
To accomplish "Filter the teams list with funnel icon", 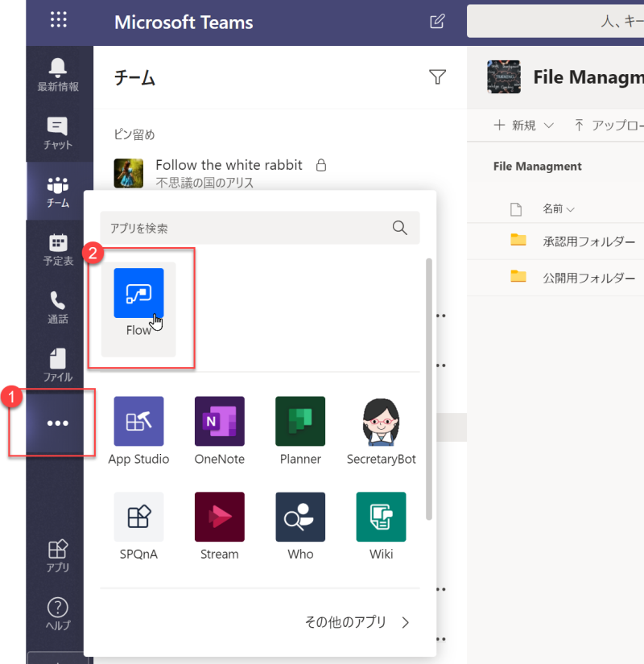I will 437,77.
